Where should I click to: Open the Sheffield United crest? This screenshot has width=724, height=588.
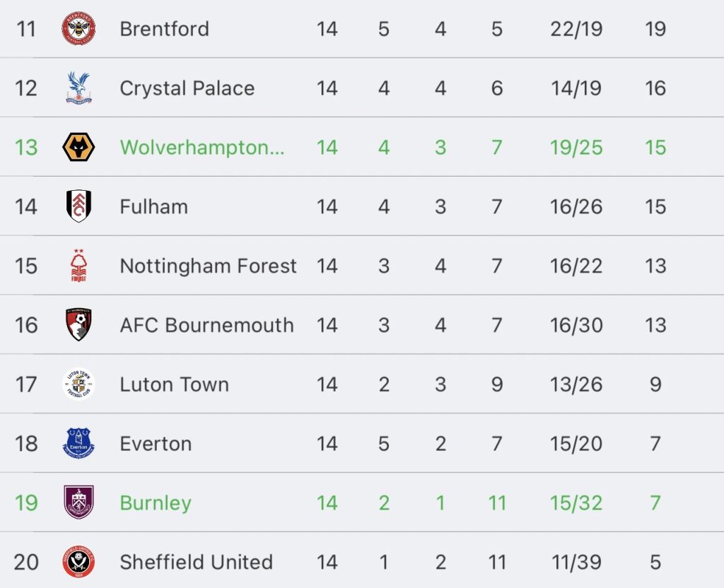(x=78, y=562)
